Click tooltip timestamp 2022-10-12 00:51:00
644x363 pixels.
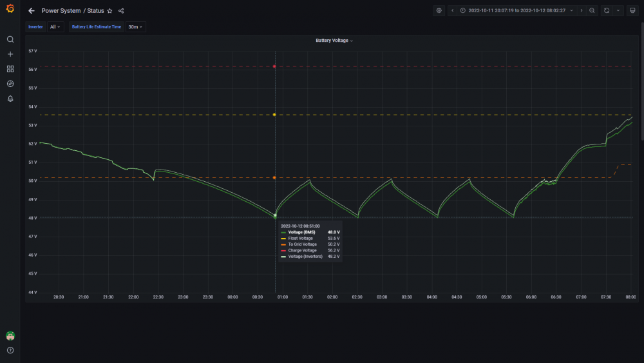click(x=300, y=226)
